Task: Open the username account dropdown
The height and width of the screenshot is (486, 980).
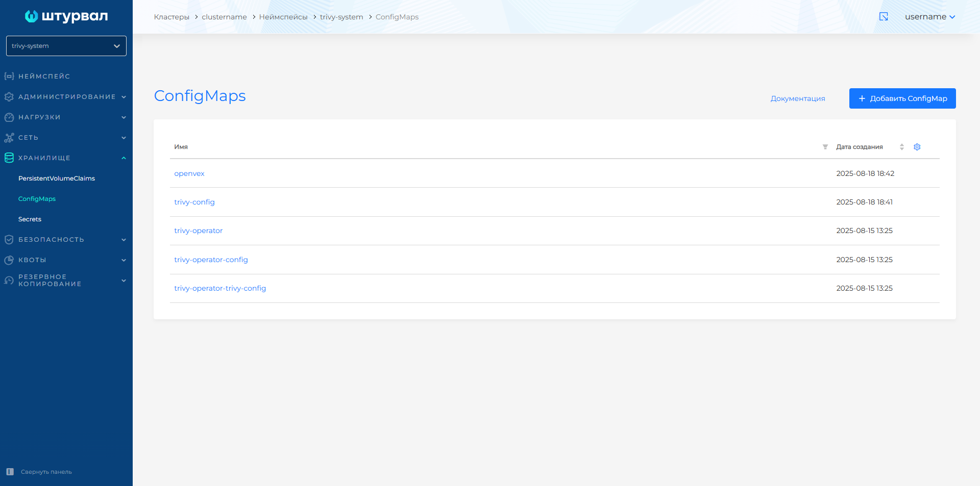Action: [x=929, y=17]
